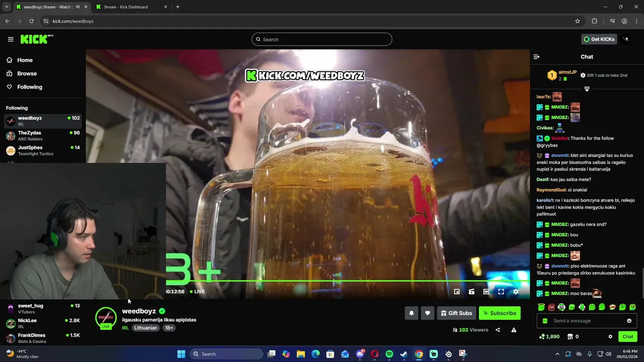Click the message input field
The width and height of the screenshot is (644, 362).
click(587, 321)
